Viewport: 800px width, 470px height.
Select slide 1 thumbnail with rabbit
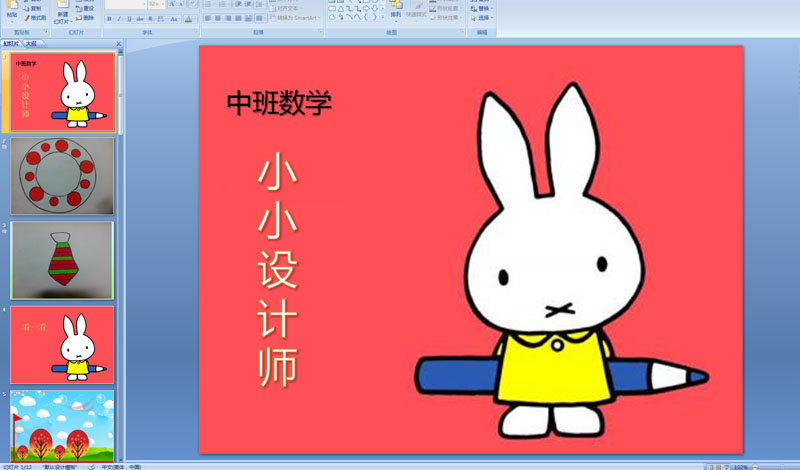click(x=62, y=92)
